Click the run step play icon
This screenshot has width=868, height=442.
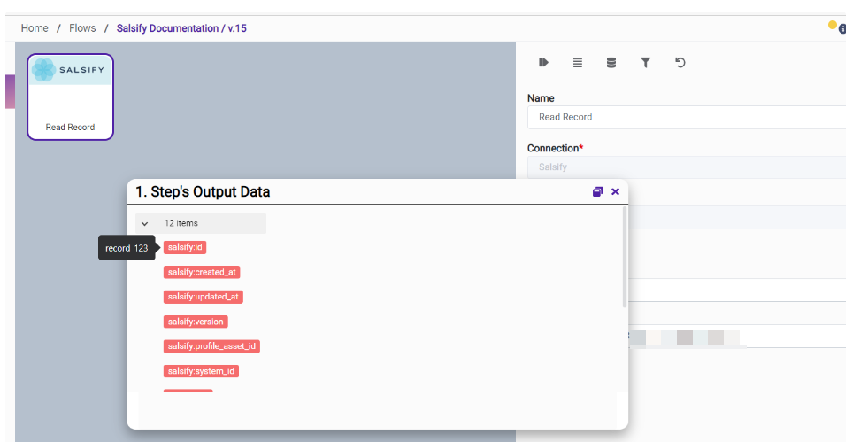(543, 63)
